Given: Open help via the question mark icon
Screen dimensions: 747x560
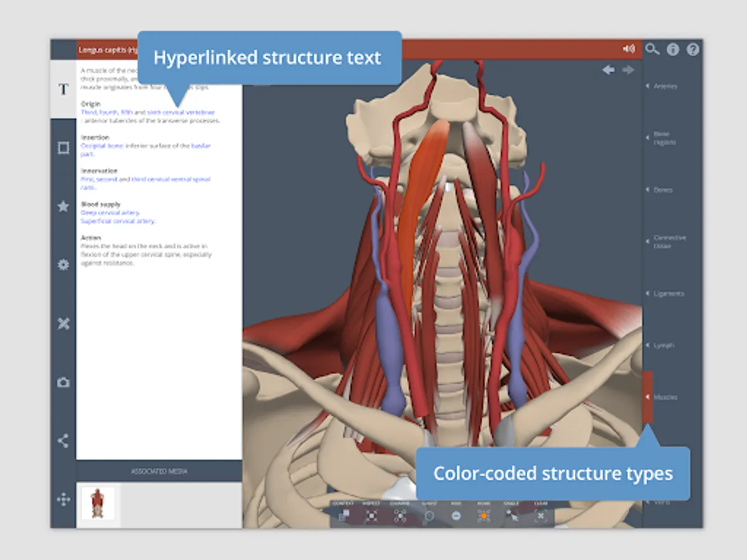Looking at the screenshot, I should pyautogui.click(x=692, y=50).
